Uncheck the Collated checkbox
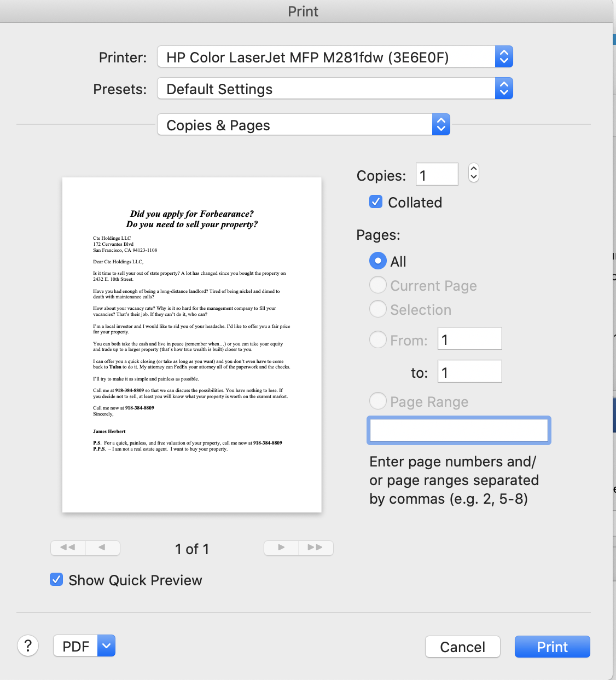Image resolution: width=616 pixels, height=680 pixels. [376, 201]
